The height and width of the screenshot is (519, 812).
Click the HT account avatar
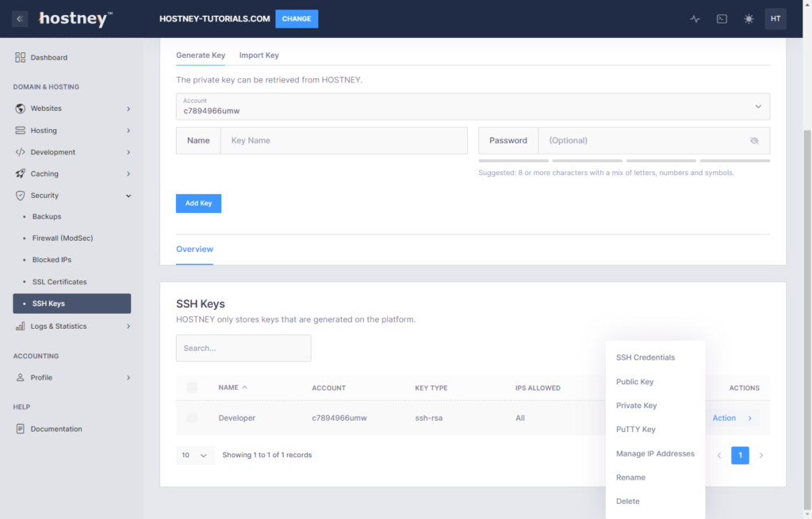pyautogui.click(x=776, y=18)
